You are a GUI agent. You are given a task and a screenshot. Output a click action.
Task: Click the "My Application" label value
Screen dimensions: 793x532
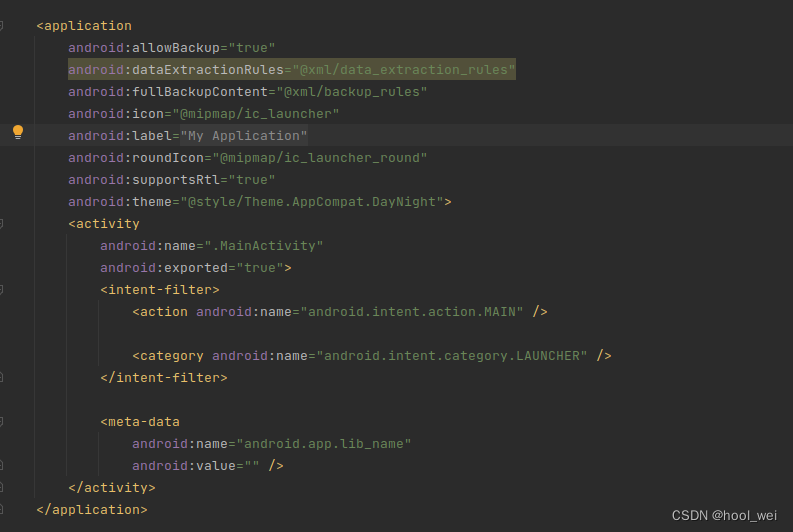coord(244,136)
